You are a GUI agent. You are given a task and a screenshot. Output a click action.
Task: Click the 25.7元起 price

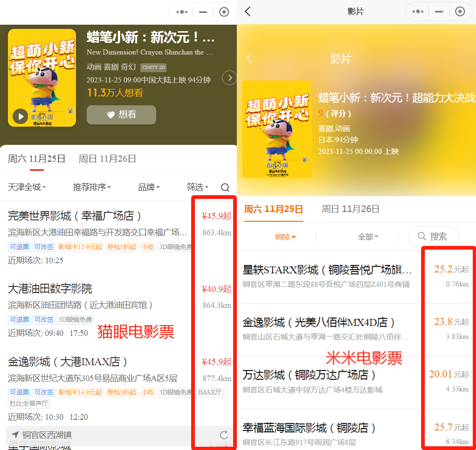(451, 427)
